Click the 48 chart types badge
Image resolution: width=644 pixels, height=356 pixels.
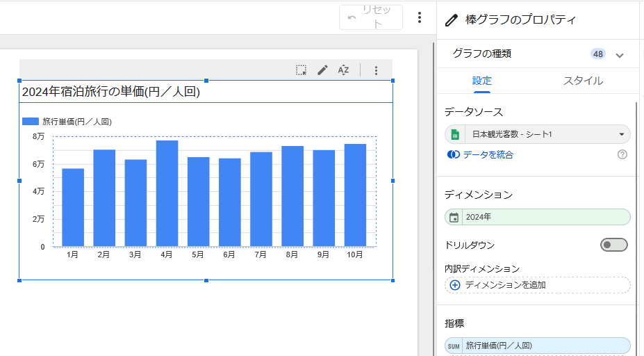597,54
